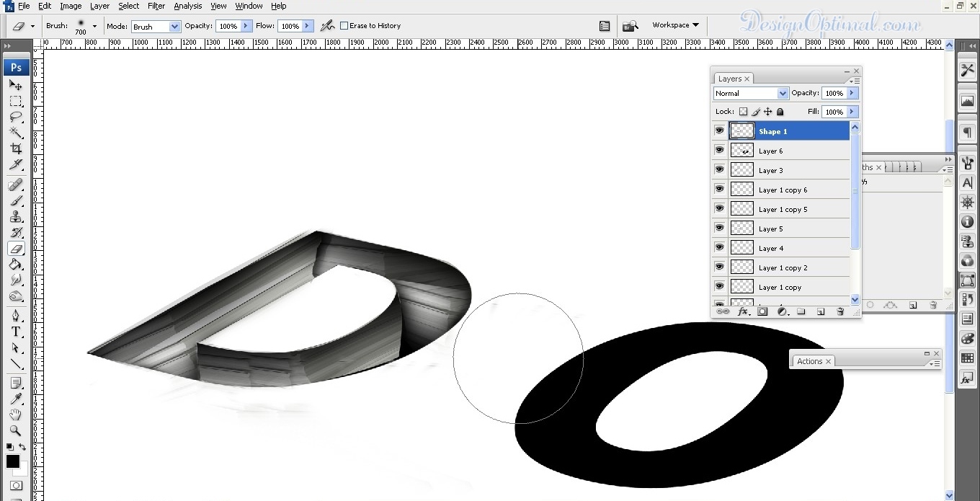Select the Zoom tool
This screenshot has width=980, height=501.
point(16,430)
